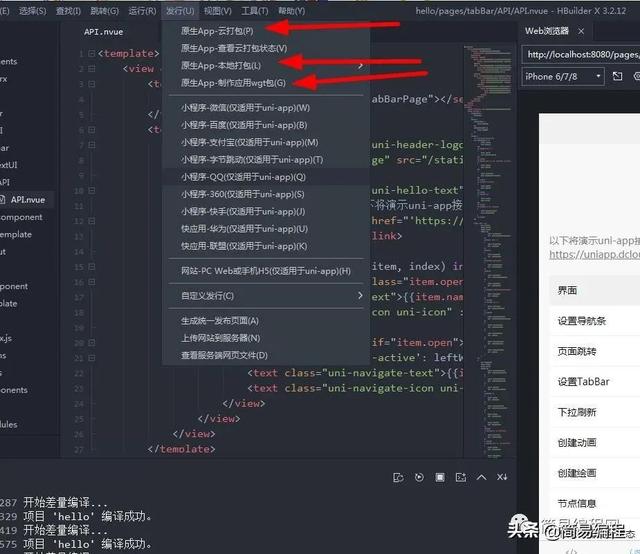This screenshot has width=640, height=554.
Task: Select 小程序-字节跳动(仅适用于uni-app)(T)
Action: click(x=266, y=160)
